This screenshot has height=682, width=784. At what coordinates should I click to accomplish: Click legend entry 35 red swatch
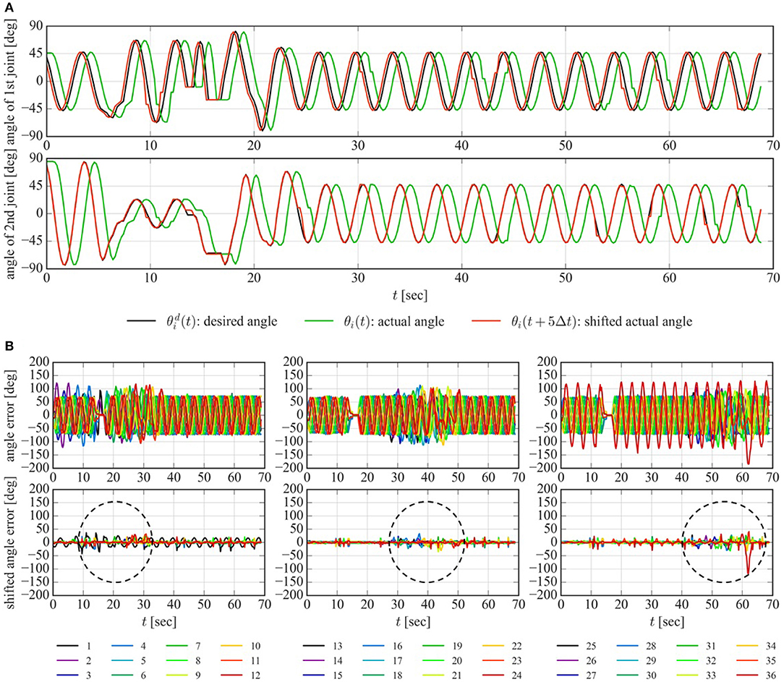pyautogui.click(x=747, y=660)
